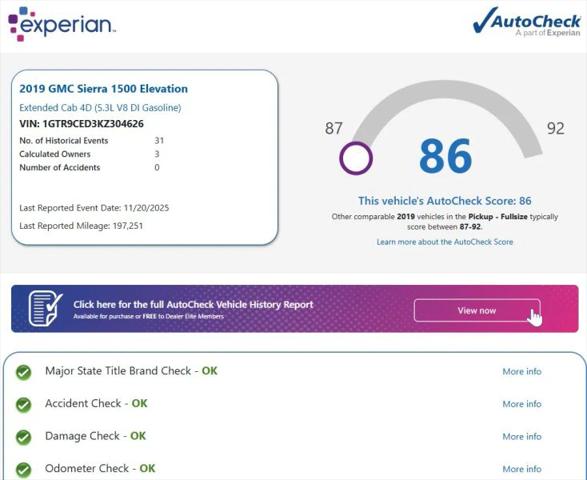The height and width of the screenshot is (480, 587).
Task: Click green check icon beside Odometer Check
Action: 24,470
